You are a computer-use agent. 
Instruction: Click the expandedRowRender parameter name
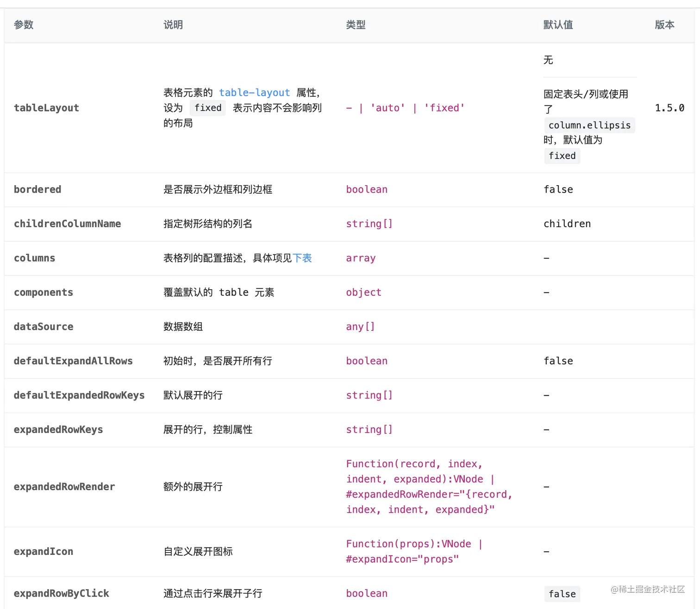pyautogui.click(x=64, y=487)
